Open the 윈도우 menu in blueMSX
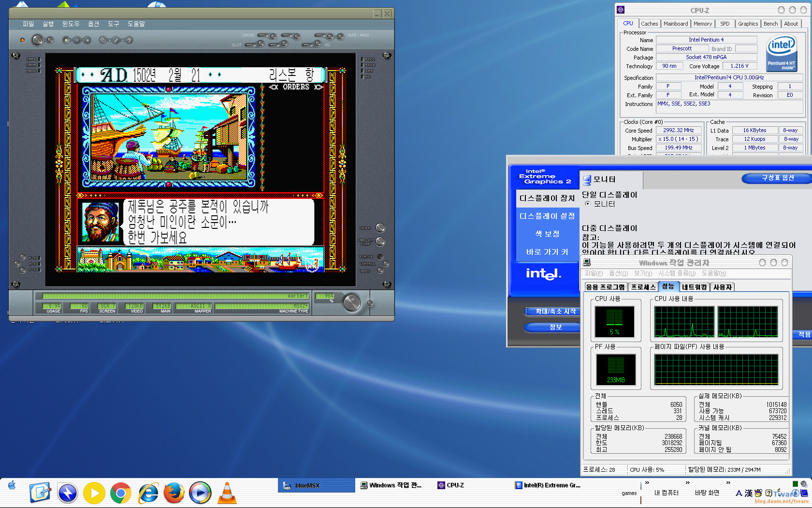The image size is (812, 508). coord(71,24)
